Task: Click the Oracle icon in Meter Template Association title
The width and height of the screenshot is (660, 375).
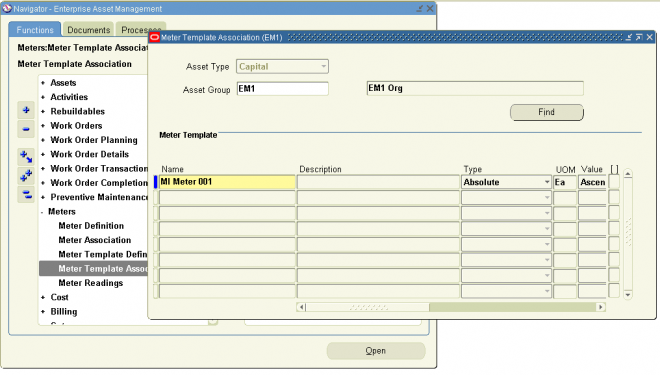Action: (154, 37)
